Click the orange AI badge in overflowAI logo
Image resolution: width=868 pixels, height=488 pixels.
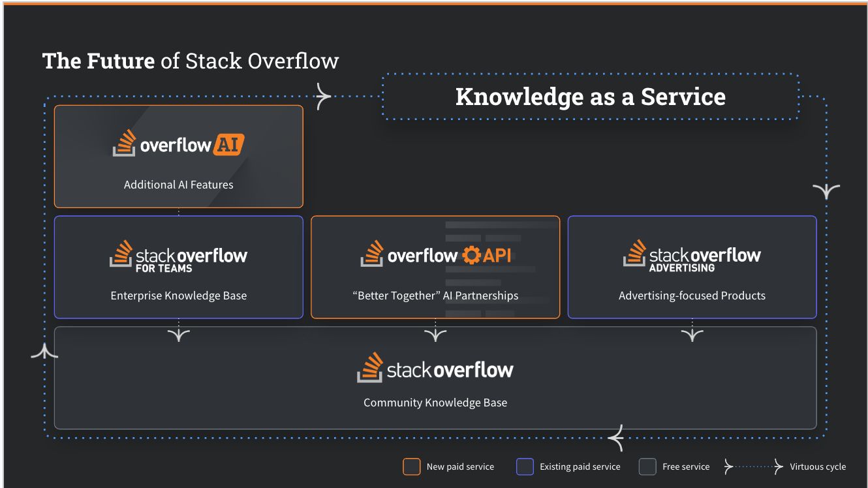coord(228,145)
